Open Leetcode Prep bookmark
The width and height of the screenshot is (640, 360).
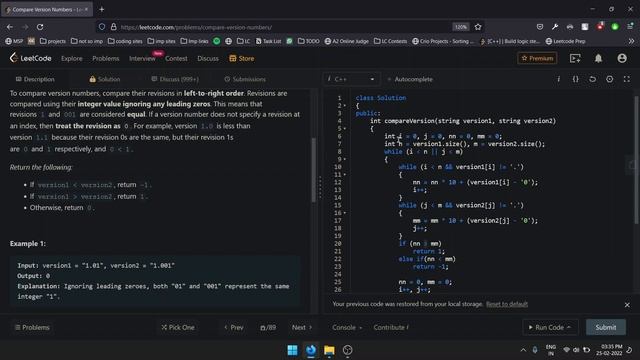click(x=565, y=41)
